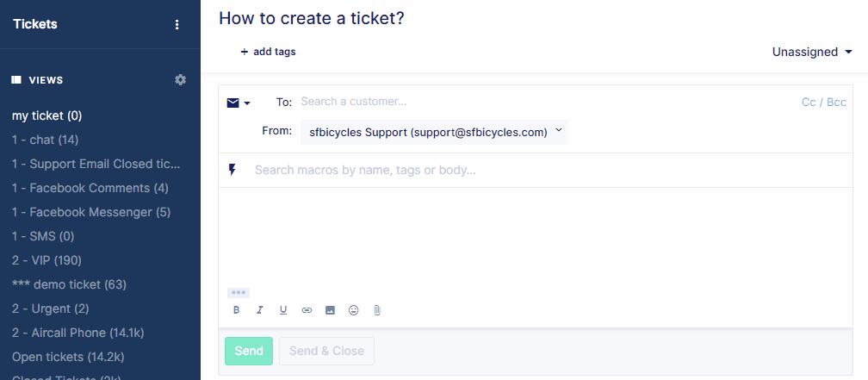Apply underline formatting
The height and width of the screenshot is (380, 868).
283,310
